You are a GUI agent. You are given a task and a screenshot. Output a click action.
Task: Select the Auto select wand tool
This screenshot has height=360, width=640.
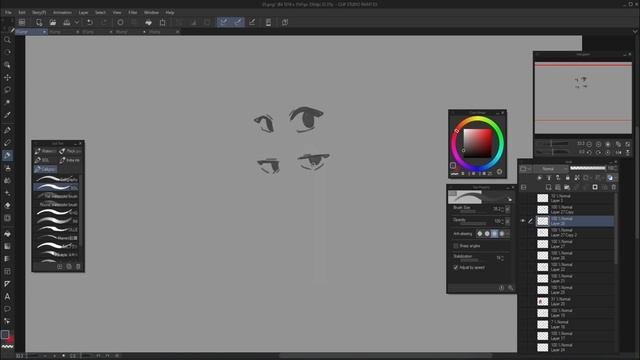click(x=7, y=102)
